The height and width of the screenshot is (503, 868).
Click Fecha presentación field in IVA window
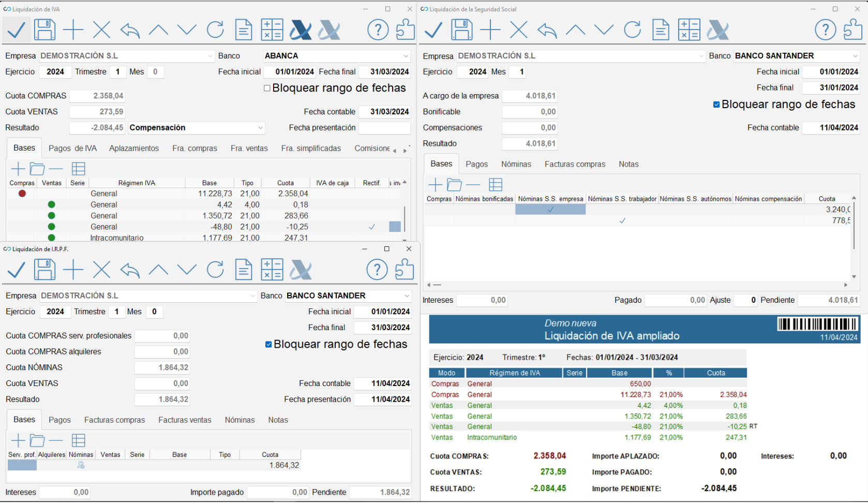[x=384, y=128]
